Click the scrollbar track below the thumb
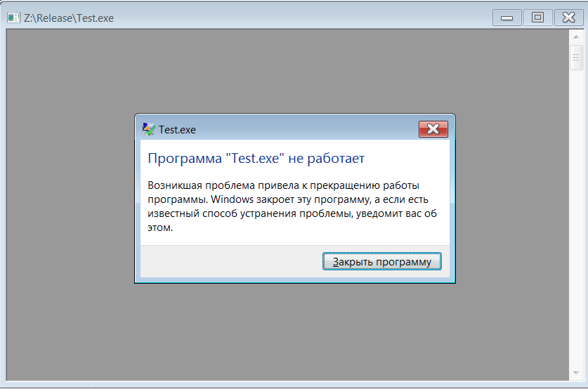Image resolution: width=588 pixels, height=389 pixels. [x=576, y=218]
